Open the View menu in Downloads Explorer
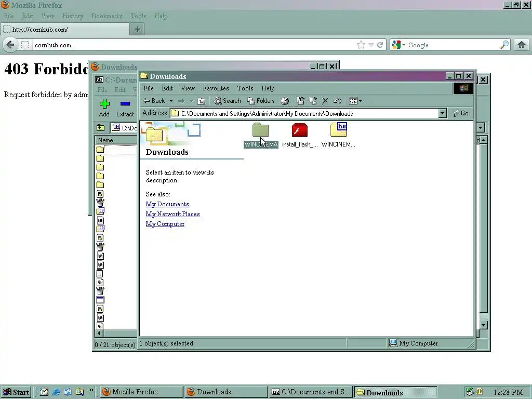Image resolution: width=532 pixels, height=399 pixels. [188, 88]
